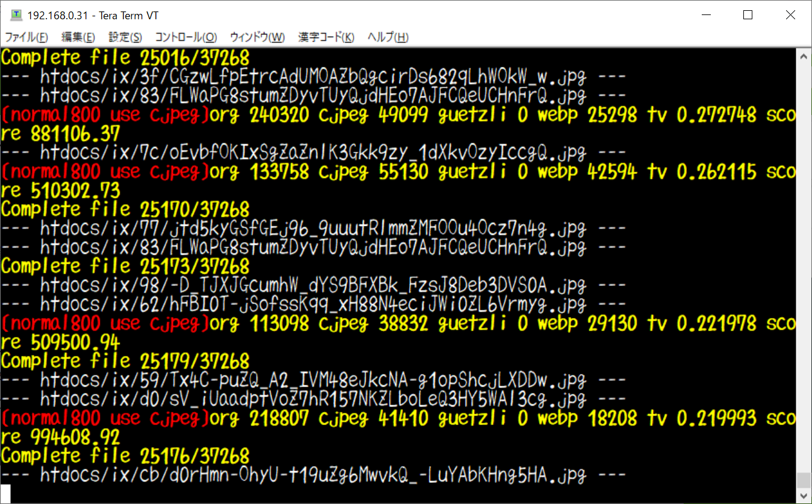Image resolution: width=812 pixels, height=504 pixels.
Task: Maximize the Tera Term window
Action: 748,15
